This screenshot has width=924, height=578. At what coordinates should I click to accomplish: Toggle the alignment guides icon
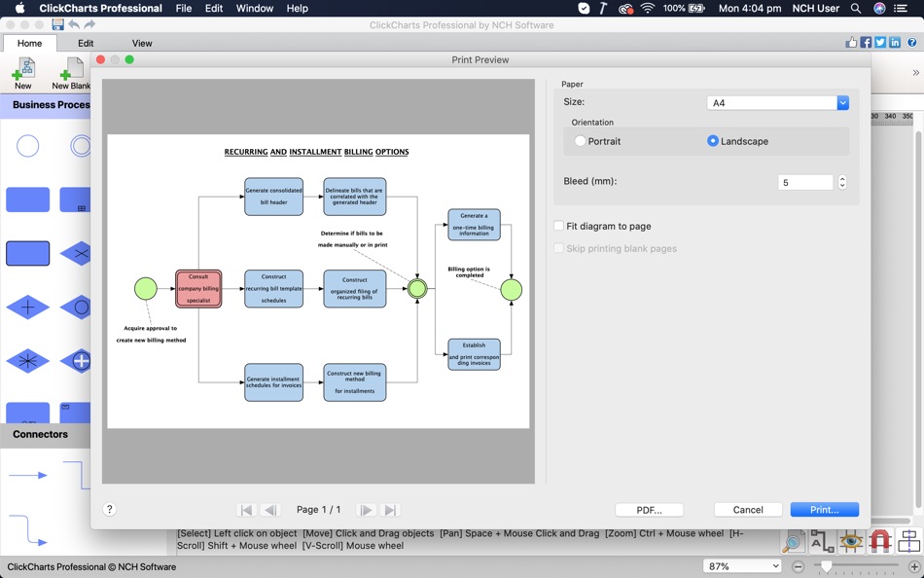point(909,541)
